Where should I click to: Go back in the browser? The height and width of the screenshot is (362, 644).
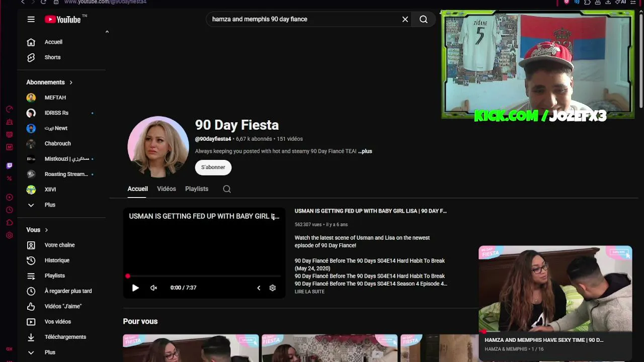(x=23, y=2)
